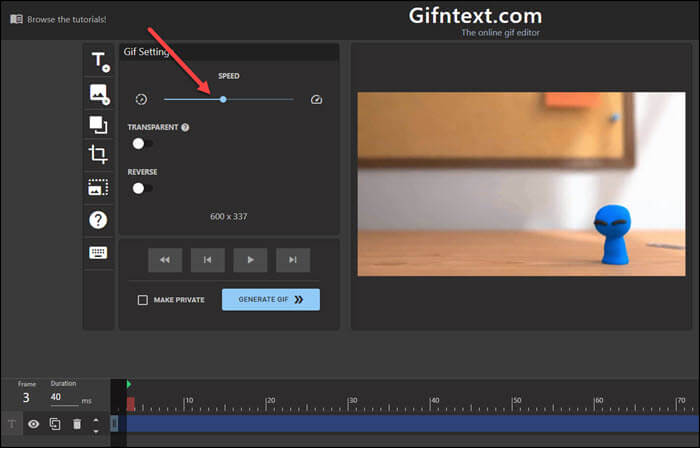Open the help question mark icon

[98, 220]
